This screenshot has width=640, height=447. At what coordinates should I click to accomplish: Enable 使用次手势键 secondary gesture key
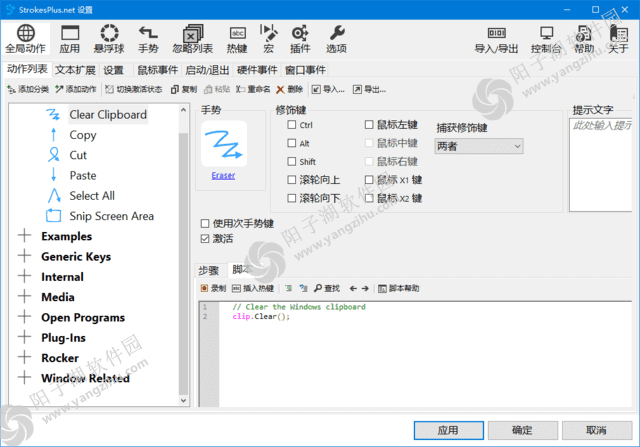[x=205, y=223]
